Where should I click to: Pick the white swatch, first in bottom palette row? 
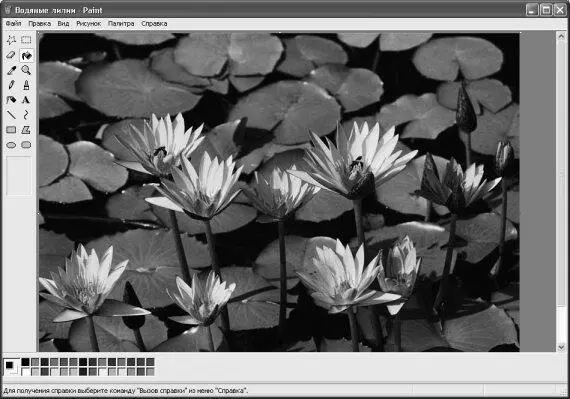coord(25,371)
